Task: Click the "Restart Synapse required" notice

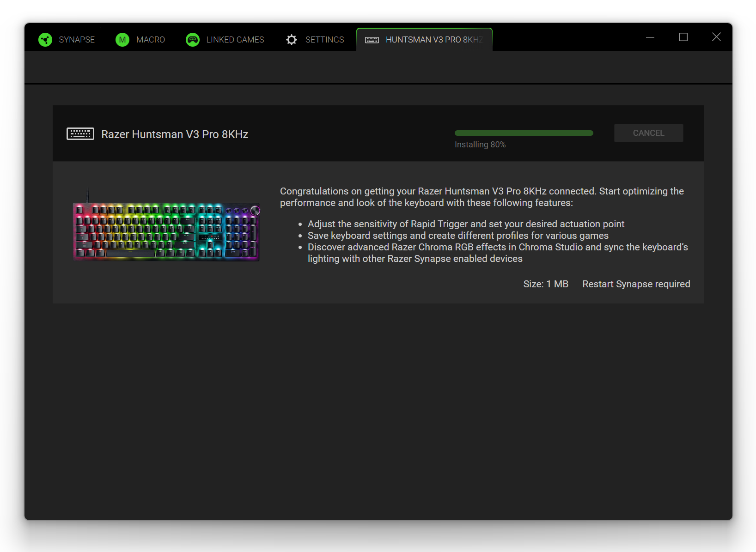Action: [636, 284]
